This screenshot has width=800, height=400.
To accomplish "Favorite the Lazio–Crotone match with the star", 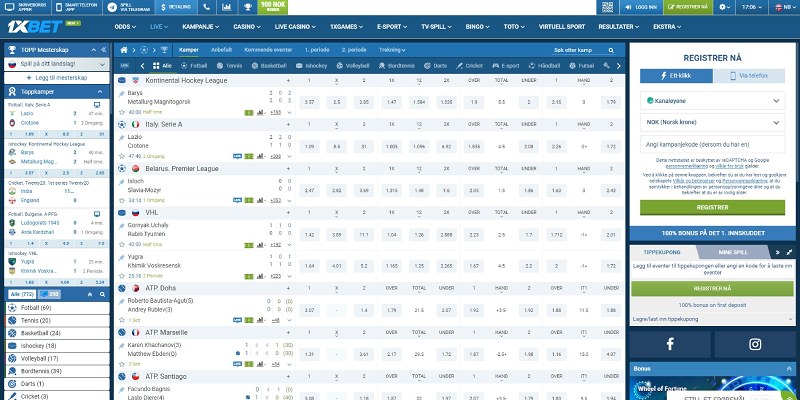I will point(121,156).
